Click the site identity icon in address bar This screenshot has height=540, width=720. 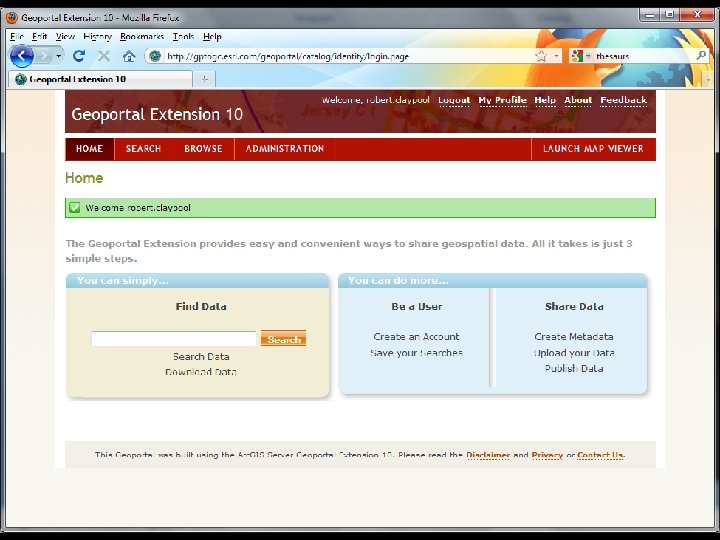pyautogui.click(x=155, y=56)
